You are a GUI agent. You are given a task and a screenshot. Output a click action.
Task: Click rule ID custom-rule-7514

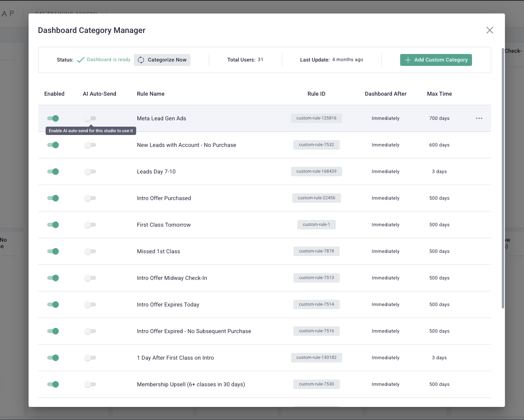pos(316,304)
